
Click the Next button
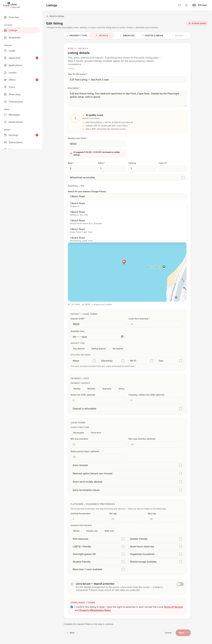[x=183, y=633]
